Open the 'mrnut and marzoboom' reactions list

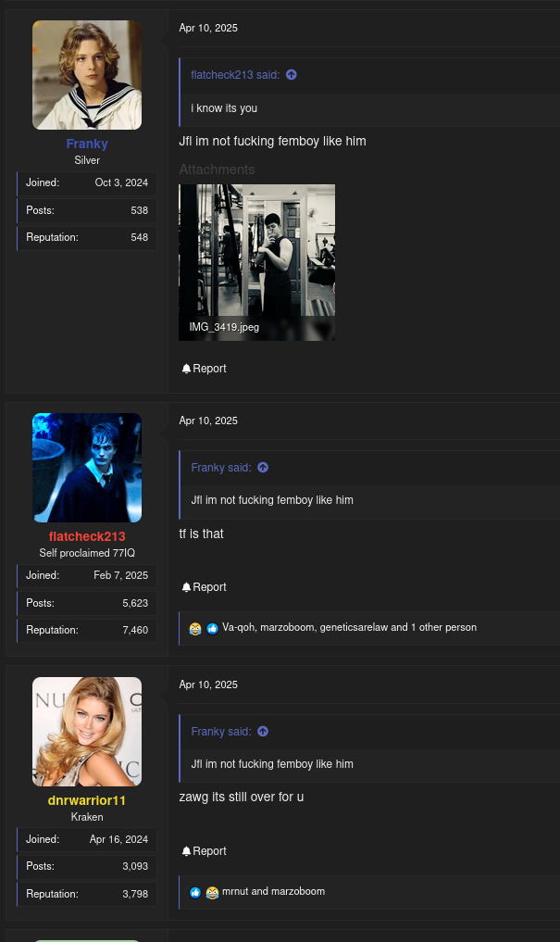(x=273, y=891)
